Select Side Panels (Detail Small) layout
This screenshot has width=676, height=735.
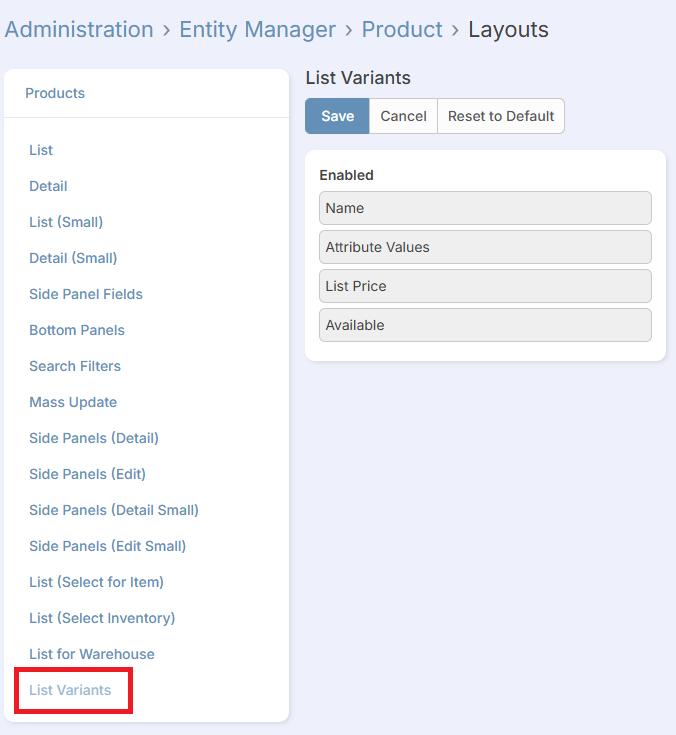coord(114,510)
